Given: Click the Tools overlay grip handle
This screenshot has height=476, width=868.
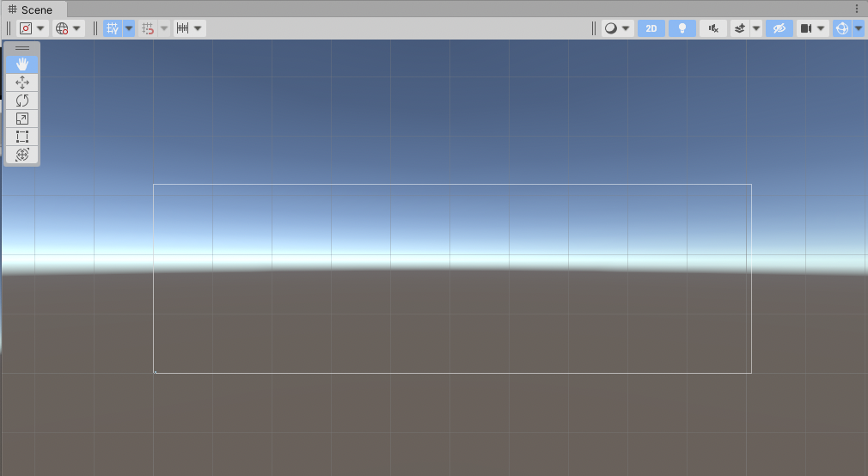Looking at the screenshot, I should point(22,48).
